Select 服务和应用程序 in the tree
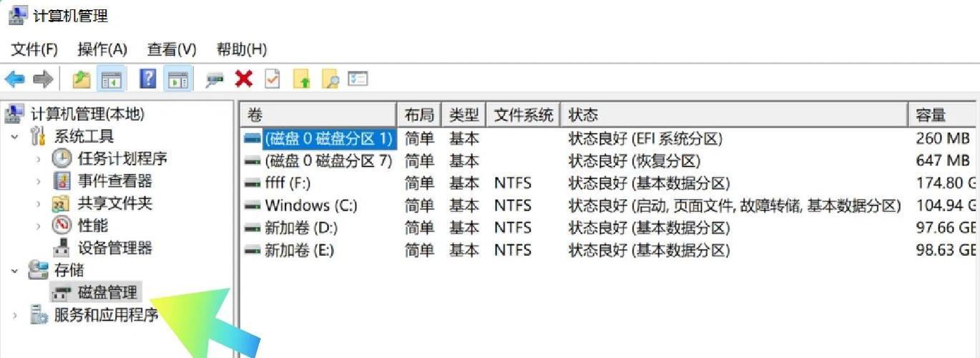This screenshot has width=980, height=358. (x=107, y=315)
